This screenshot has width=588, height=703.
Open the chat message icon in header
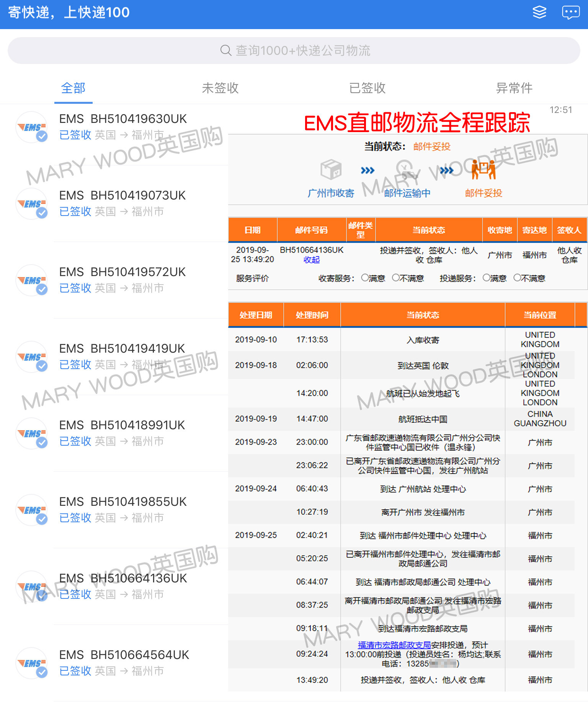[x=570, y=13]
